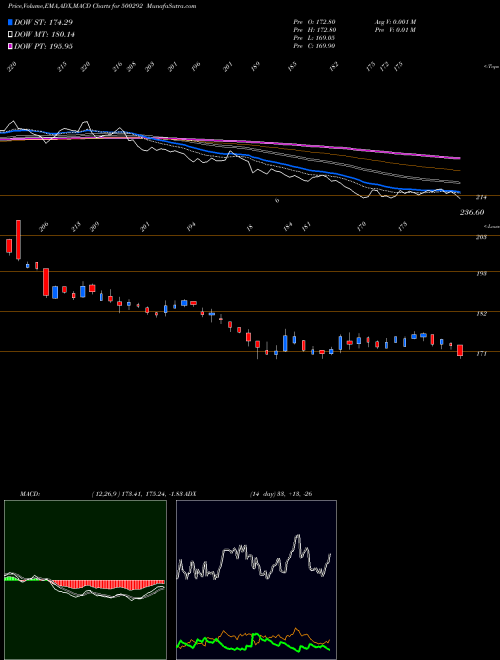Image resolution: width=500 pixels, height=660 pixels.
Task: Click the blue DOW ST legend swatch
Action: tap(10, 22)
